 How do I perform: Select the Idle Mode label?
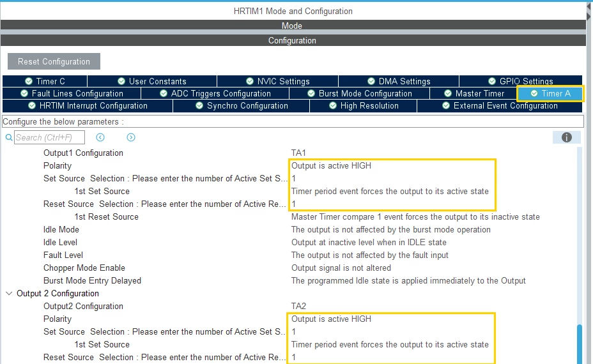click(x=61, y=230)
